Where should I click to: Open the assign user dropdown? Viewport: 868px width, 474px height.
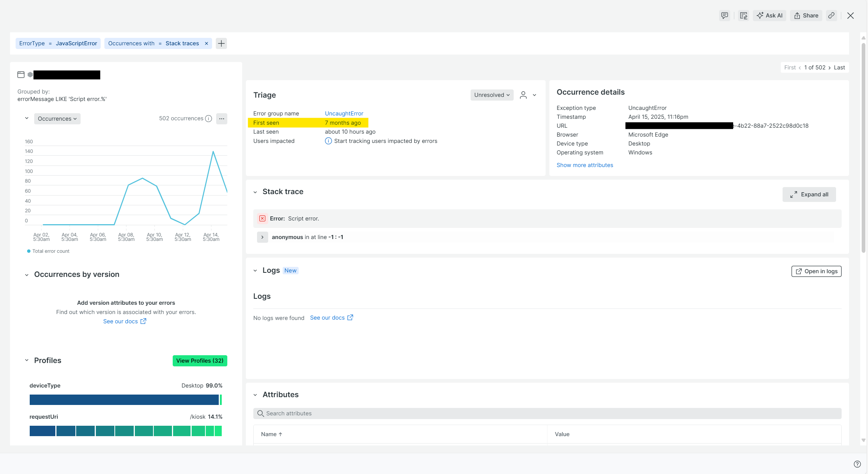[528, 95]
